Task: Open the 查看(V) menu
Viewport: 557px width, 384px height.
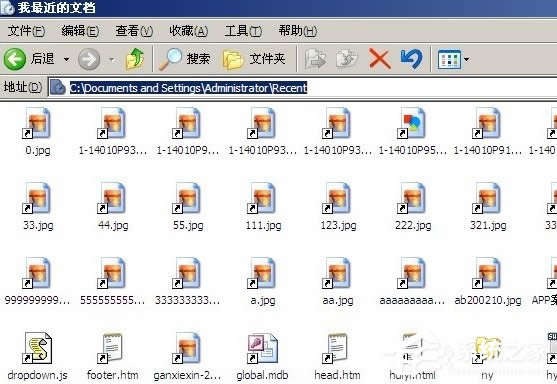Action: (134, 31)
